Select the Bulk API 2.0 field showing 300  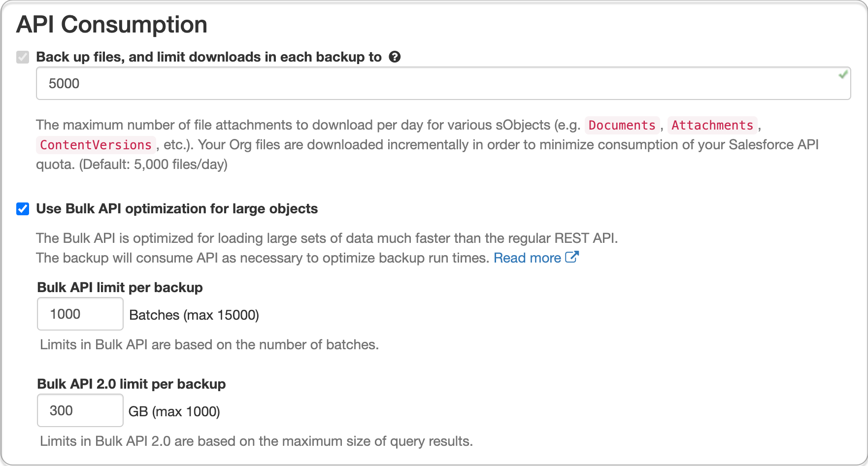(79, 410)
